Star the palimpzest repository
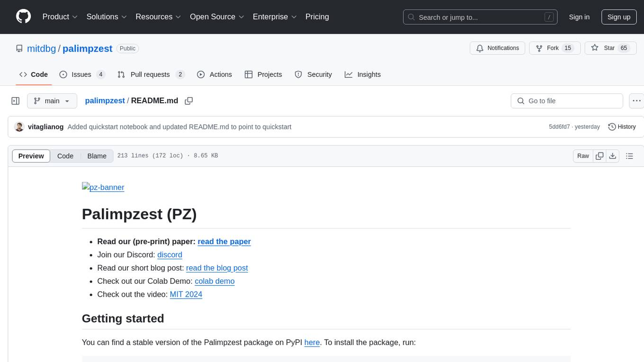The image size is (644, 362). click(x=610, y=48)
